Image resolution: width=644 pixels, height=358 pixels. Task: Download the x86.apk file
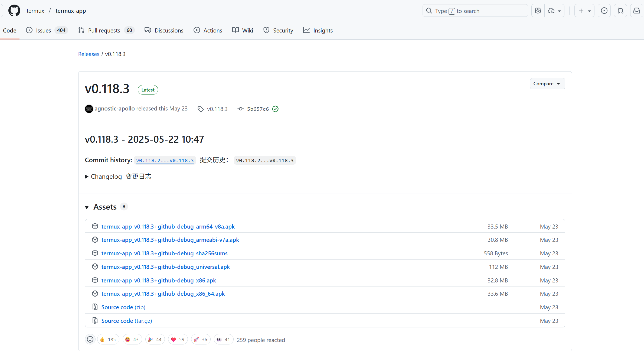(159, 281)
